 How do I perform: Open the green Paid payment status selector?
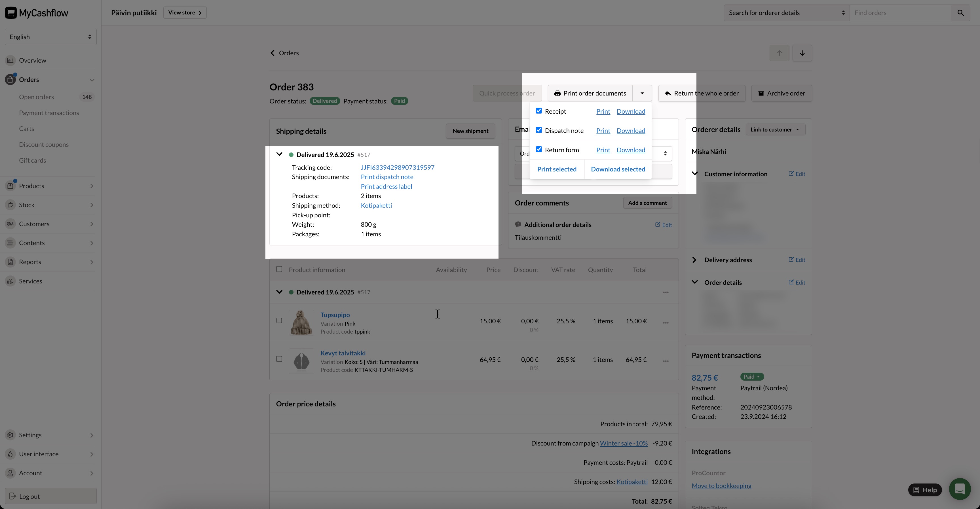[751, 377]
